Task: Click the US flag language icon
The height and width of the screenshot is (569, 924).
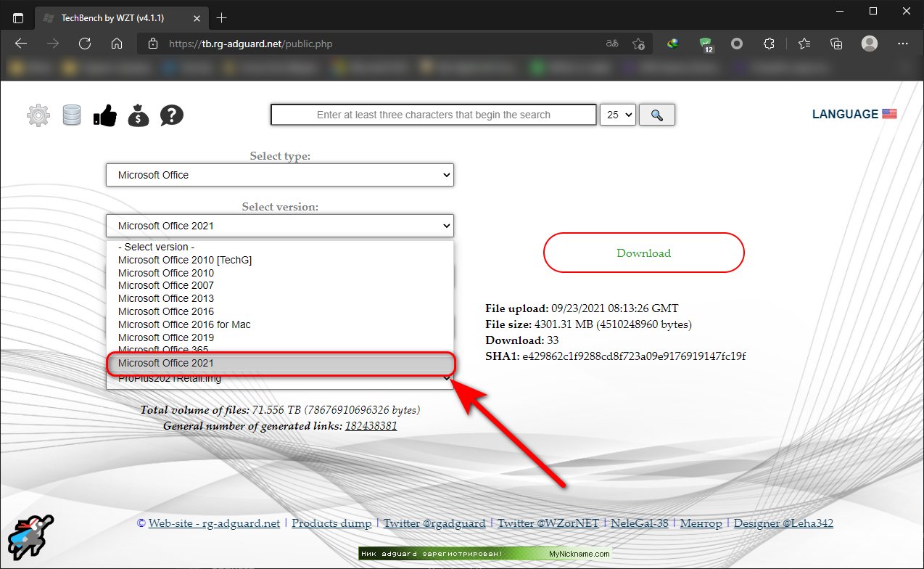Action: click(x=889, y=114)
